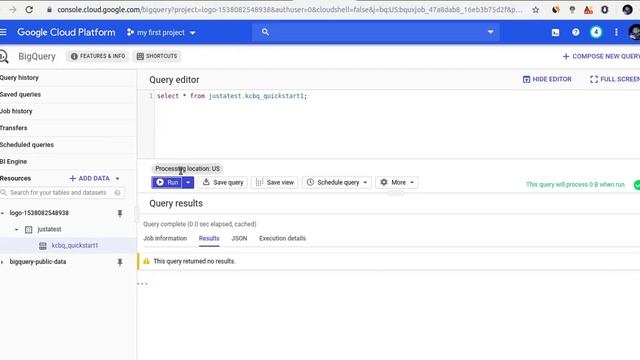Collapse the justatest dataset node

16,229
